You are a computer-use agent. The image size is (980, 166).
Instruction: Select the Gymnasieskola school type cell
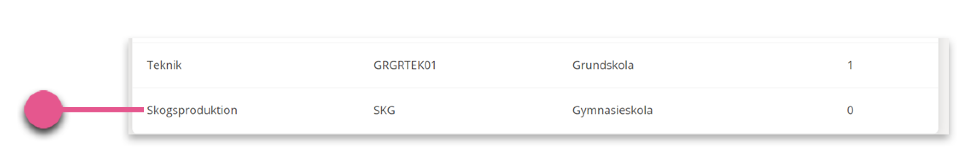click(612, 110)
